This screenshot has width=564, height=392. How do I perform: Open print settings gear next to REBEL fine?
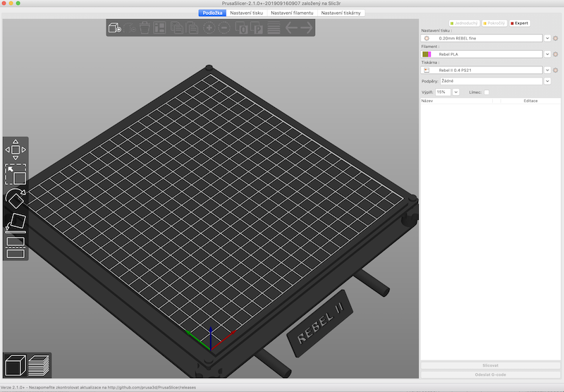point(556,38)
